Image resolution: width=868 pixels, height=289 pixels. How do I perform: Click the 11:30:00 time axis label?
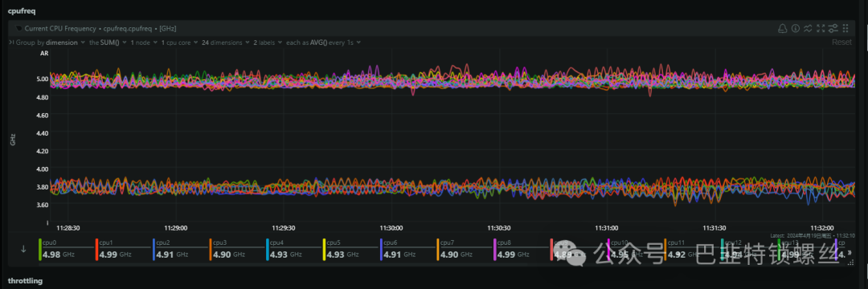click(x=391, y=227)
